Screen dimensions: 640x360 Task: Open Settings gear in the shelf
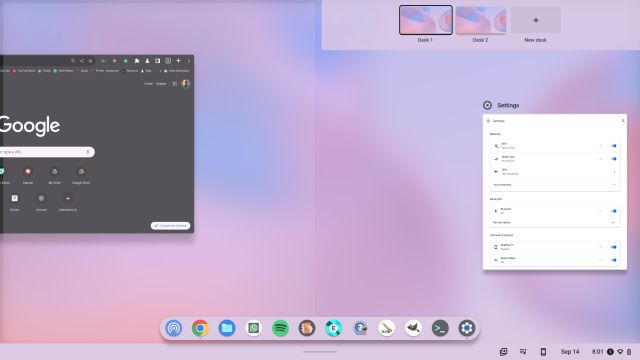(467, 328)
